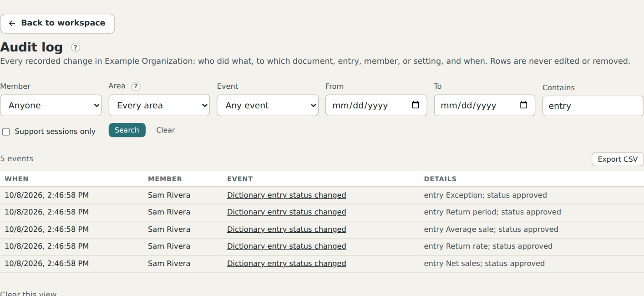Open event link for entry Average sale row
The image size is (644, 296).
tap(287, 230)
